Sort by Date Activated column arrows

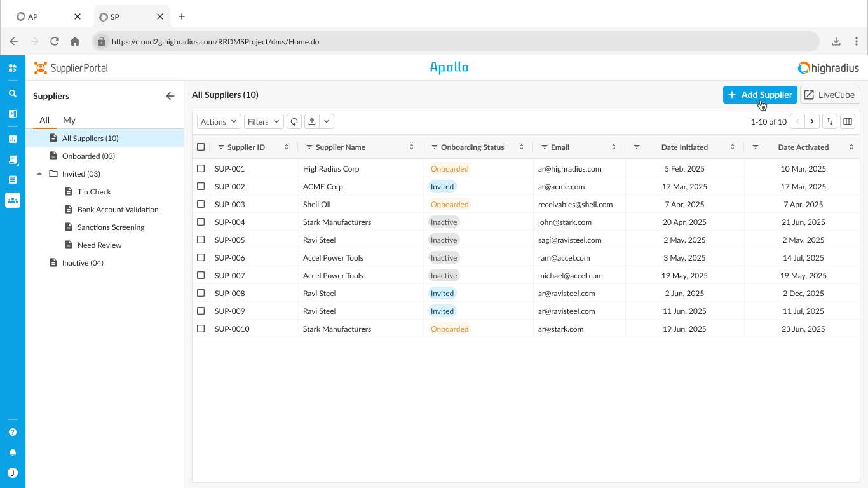pos(851,147)
